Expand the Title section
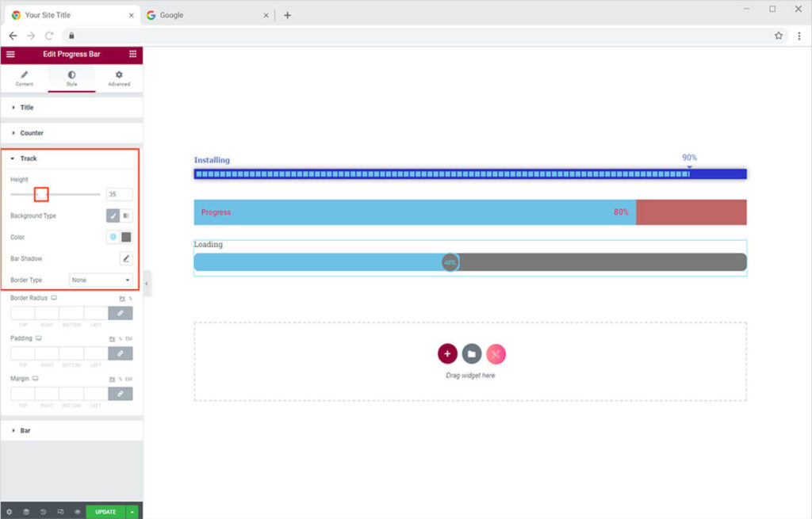The width and height of the screenshot is (812, 519). click(x=27, y=107)
